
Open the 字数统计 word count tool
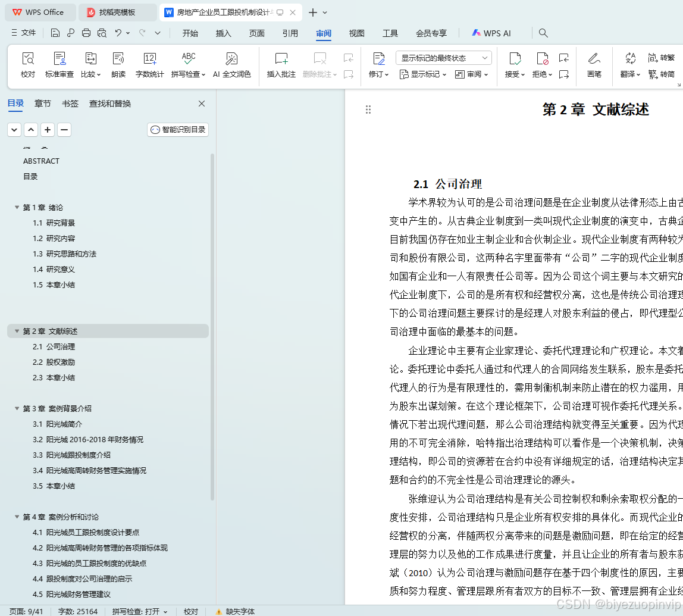tap(149, 65)
